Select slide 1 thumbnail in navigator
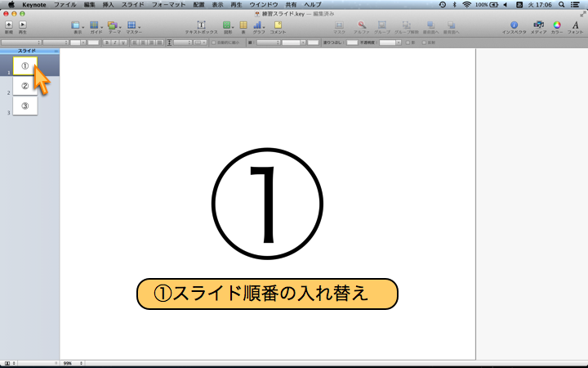 (x=24, y=66)
